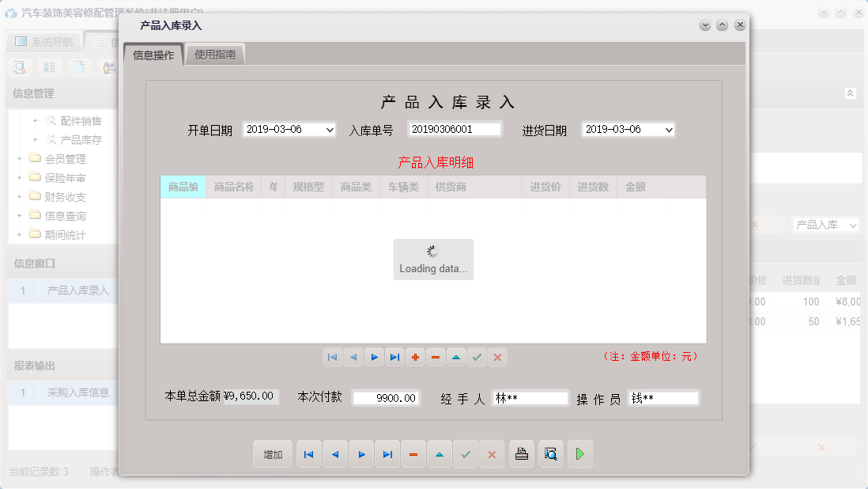Click the 本次付款 amount input field
Viewport: 868px width, 489px height.
coord(386,397)
